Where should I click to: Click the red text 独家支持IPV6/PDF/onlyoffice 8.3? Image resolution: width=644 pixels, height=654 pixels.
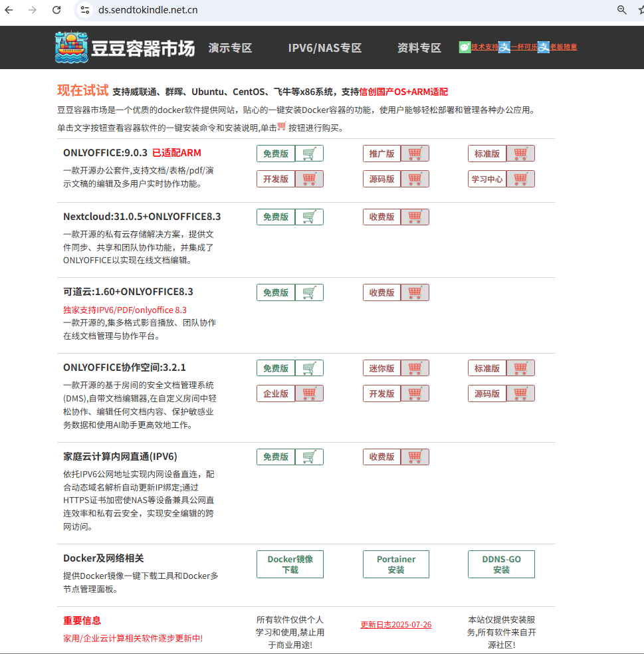[x=125, y=310]
